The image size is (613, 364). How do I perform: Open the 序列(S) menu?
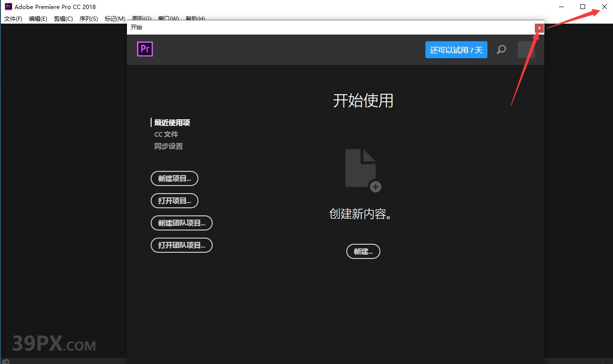pyautogui.click(x=89, y=18)
